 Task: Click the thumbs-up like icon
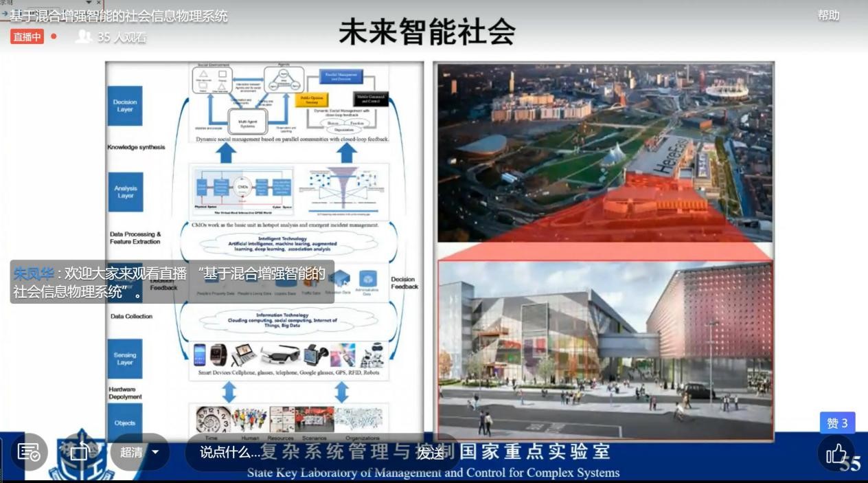point(836,453)
